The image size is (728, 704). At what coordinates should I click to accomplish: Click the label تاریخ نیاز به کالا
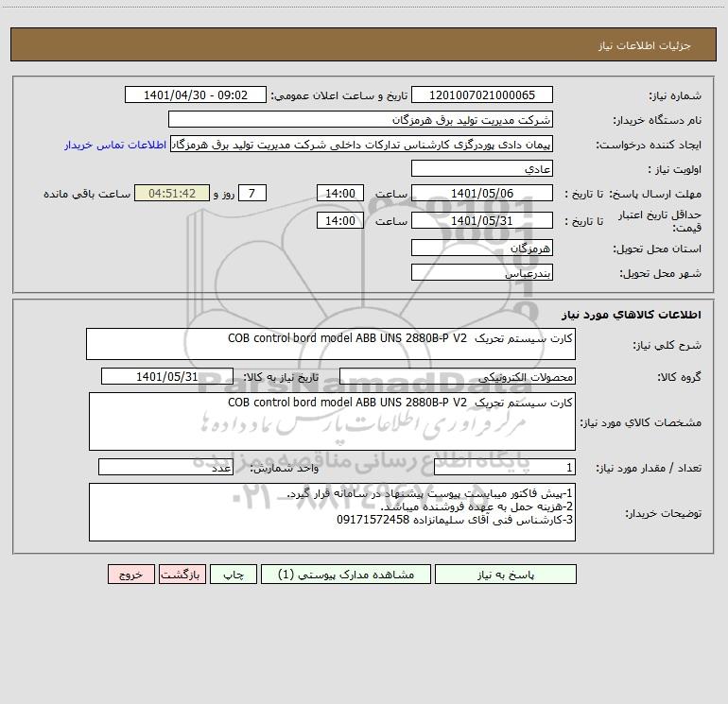281,377
